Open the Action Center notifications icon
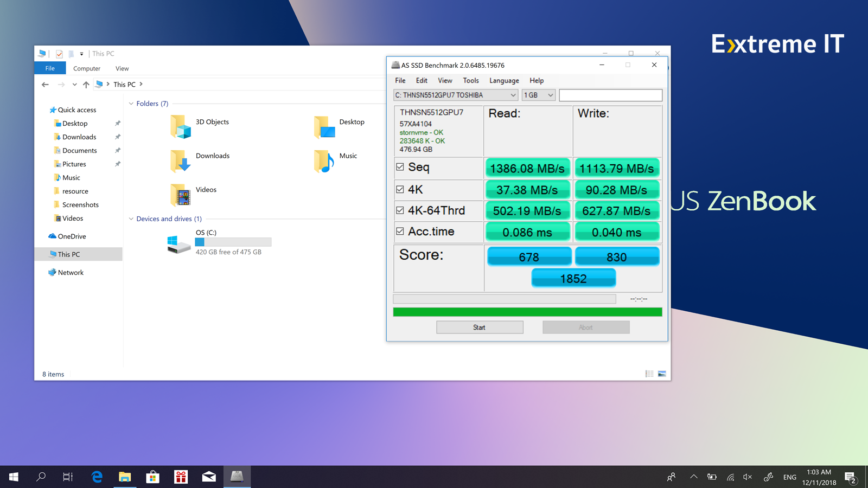The image size is (868, 488). (851, 477)
